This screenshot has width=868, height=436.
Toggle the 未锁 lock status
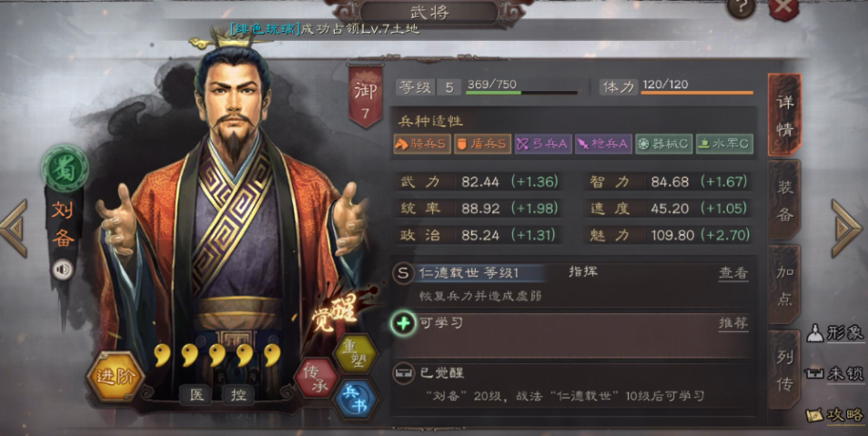[x=834, y=374]
